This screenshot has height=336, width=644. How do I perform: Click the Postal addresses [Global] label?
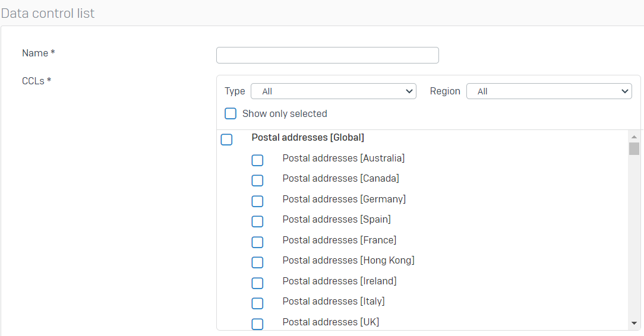308,138
